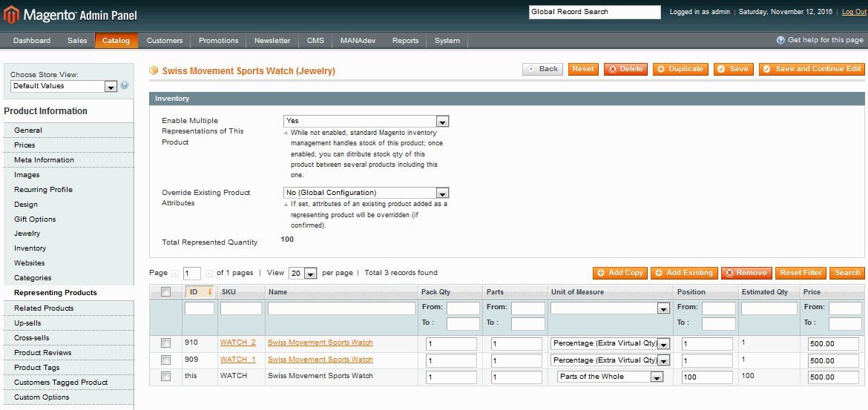Open the MANAdev menu
The width and height of the screenshot is (868, 410).
point(358,40)
